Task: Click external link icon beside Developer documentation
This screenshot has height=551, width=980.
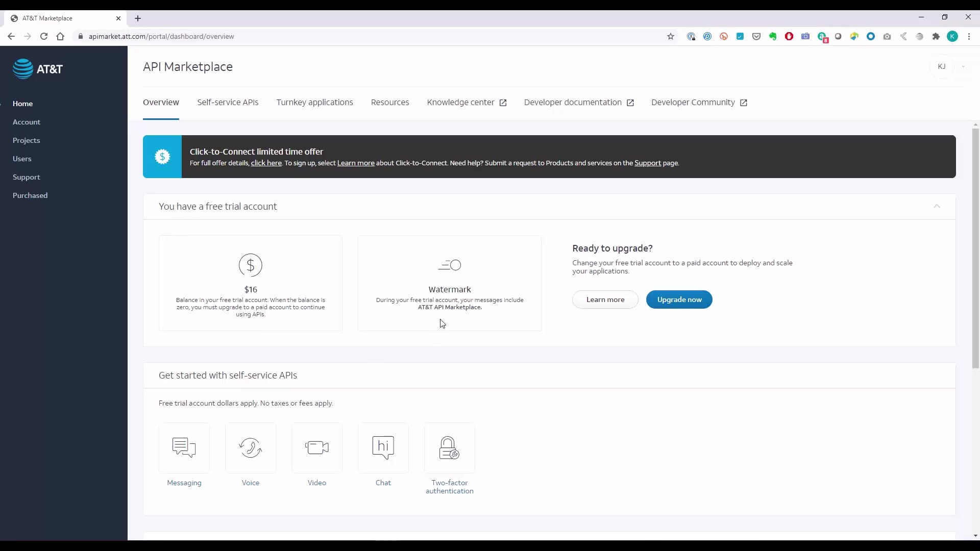Action: tap(630, 103)
